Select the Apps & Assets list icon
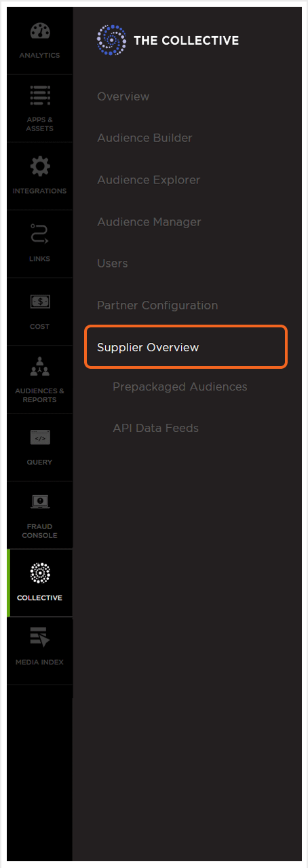The width and height of the screenshot is (308, 868). click(40, 96)
